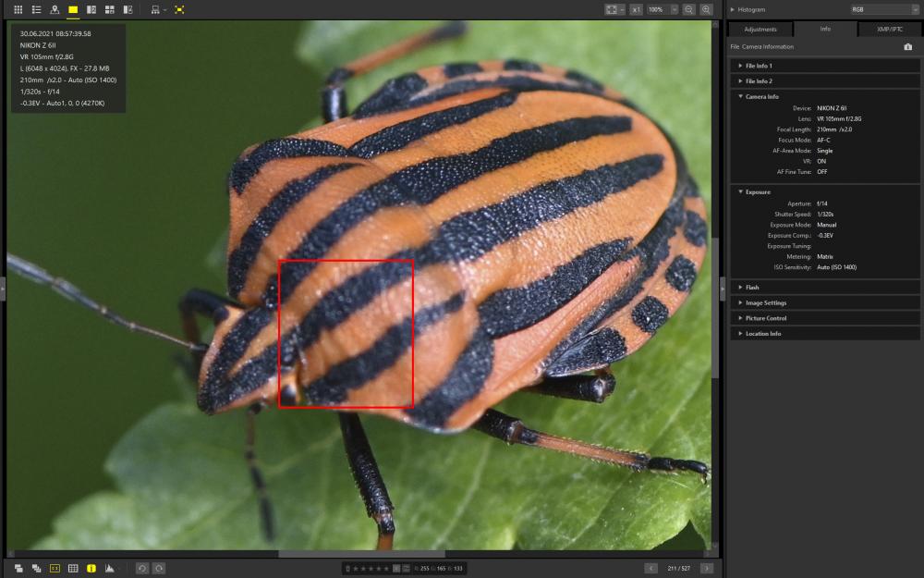Click the zoom in magnifier
Screen dimensions: 924x578
706,9
